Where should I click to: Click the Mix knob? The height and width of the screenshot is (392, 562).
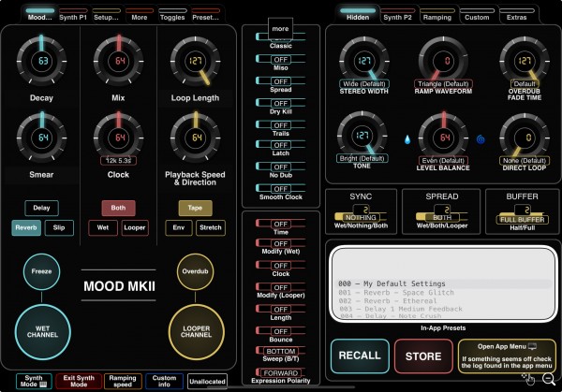click(x=119, y=61)
